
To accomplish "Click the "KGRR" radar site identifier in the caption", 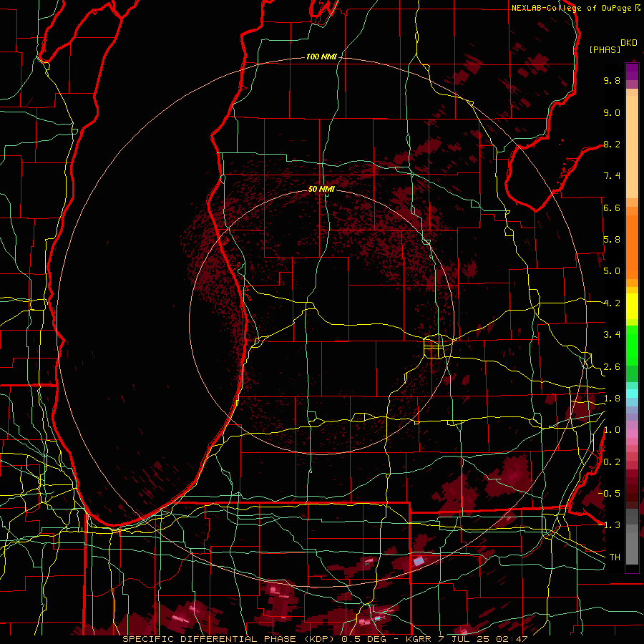I will (419, 639).
